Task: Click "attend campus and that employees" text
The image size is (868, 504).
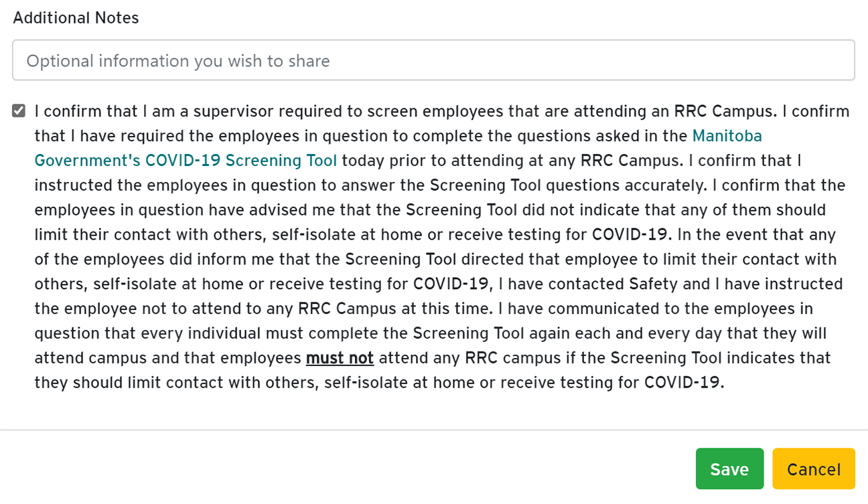Action: point(167,358)
